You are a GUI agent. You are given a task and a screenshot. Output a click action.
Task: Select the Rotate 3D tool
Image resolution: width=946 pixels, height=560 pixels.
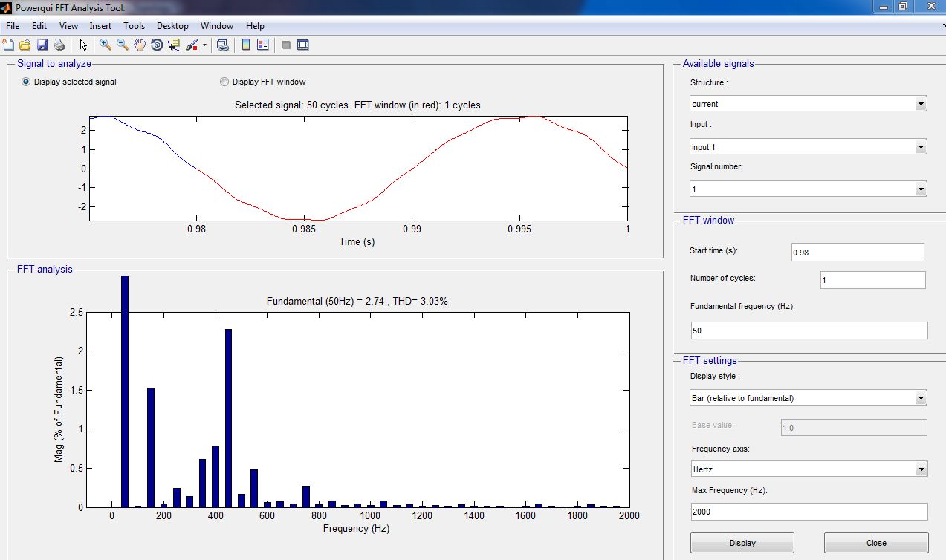[x=157, y=45]
